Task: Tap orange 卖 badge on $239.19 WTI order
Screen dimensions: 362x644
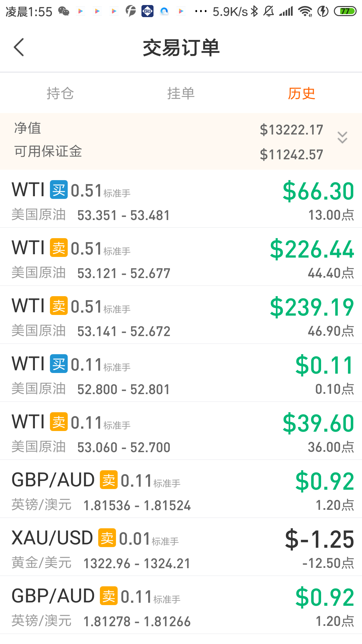Action: pos(59,306)
